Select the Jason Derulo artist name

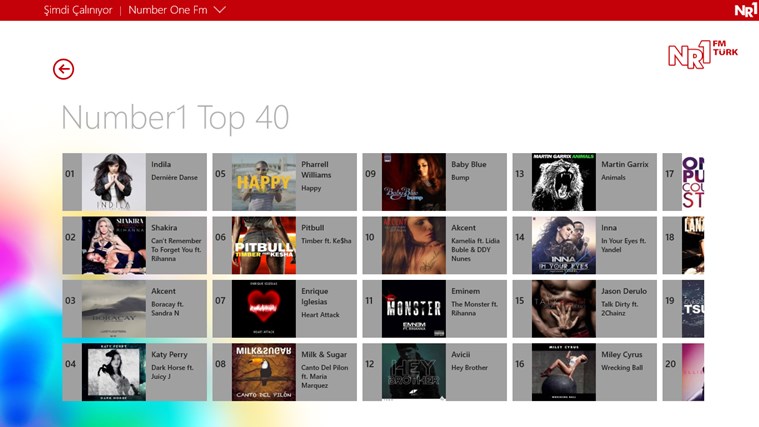pyautogui.click(x=624, y=291)
